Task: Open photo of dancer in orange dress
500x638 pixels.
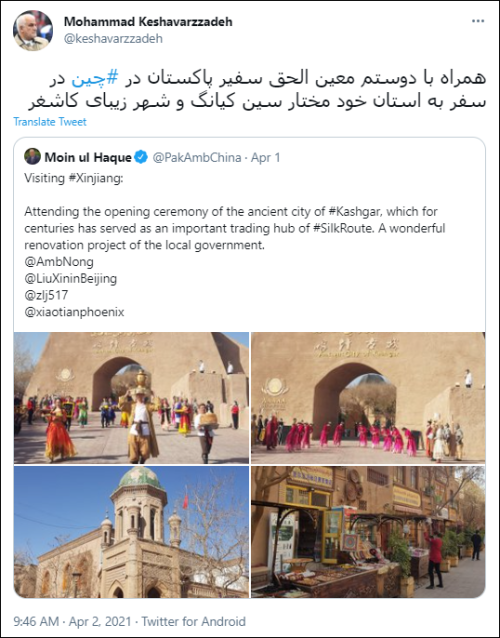Action: coord(131,398)
